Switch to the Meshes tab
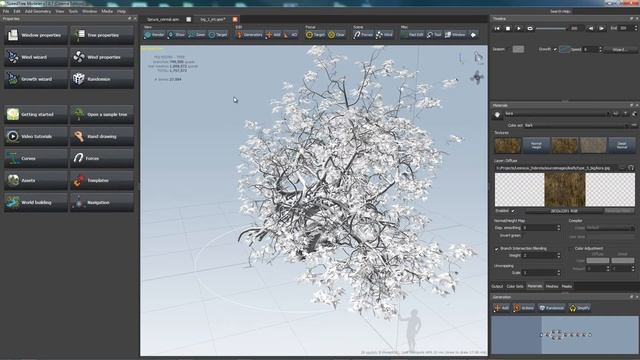Image resolution: width=640 pixels, height=360 pixels. (x=552, y=287)
